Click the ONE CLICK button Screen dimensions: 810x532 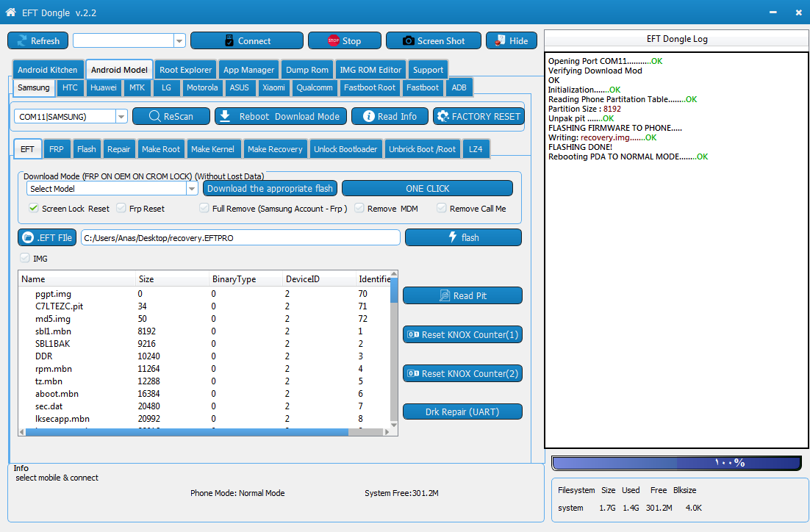pos(427,189)
